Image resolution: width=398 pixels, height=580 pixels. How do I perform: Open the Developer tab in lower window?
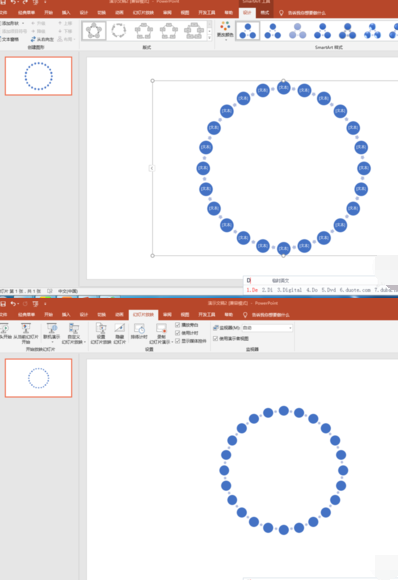click(207, 314)
